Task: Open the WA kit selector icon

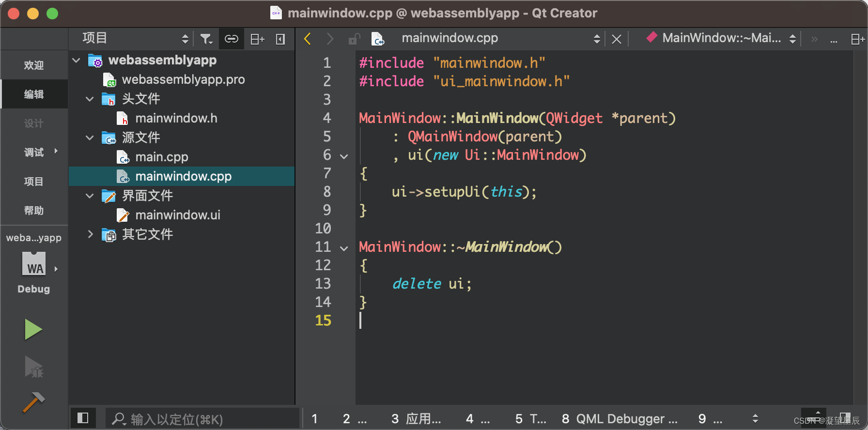Action: (x=34, y=265)
